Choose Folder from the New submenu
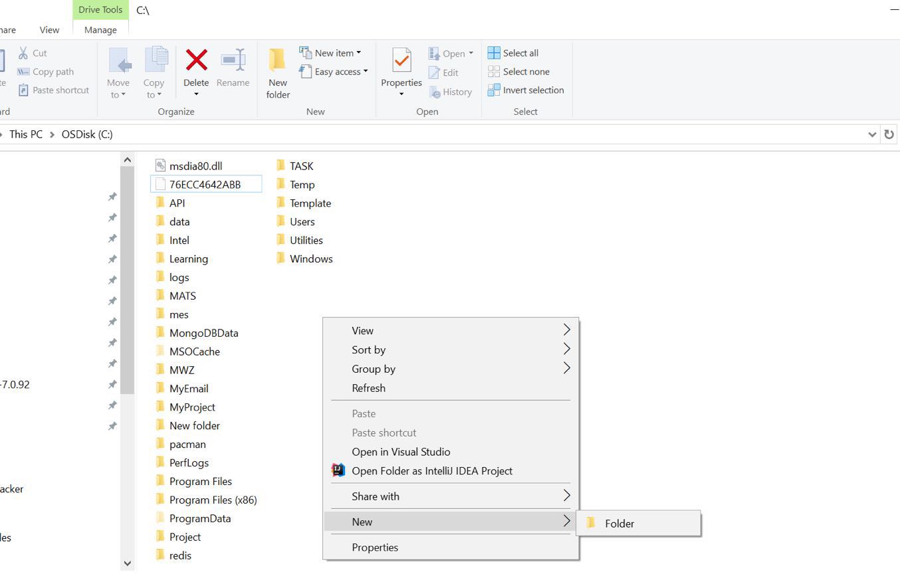Viewport: 900px width, 588px height. (x=638, y=524)
